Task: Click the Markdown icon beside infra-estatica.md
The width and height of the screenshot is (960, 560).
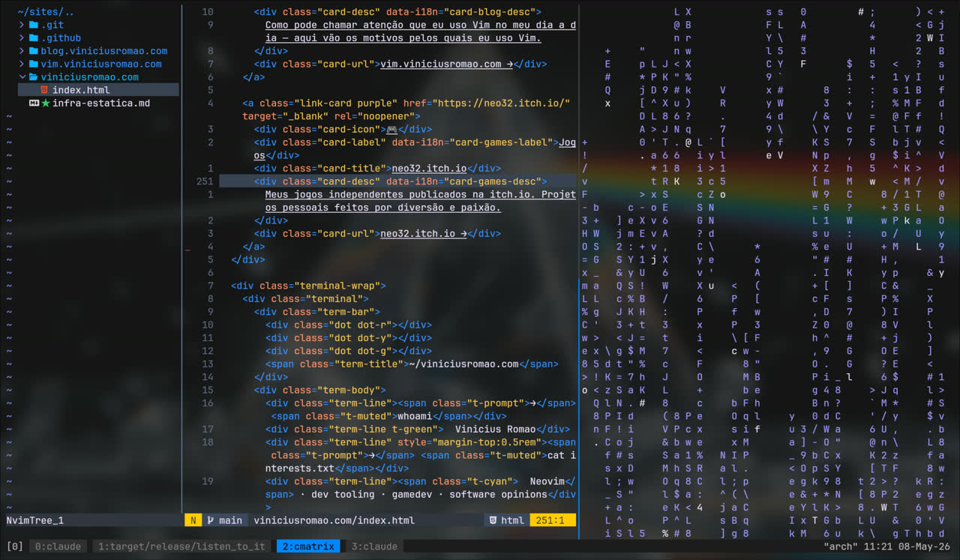Action: pyautogui.click(x=34, y=103)
